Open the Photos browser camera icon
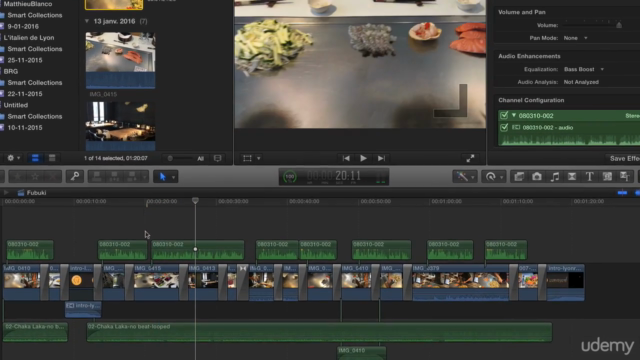 click(x=537, y=176)
